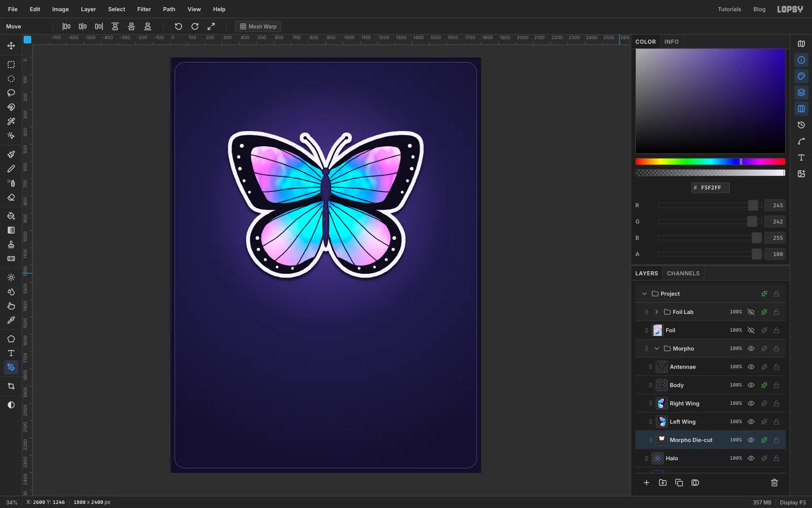The width and height of the screenshot is (812, 508).
Task: Select the Clone Stamp tool
Action: [11, 244]
